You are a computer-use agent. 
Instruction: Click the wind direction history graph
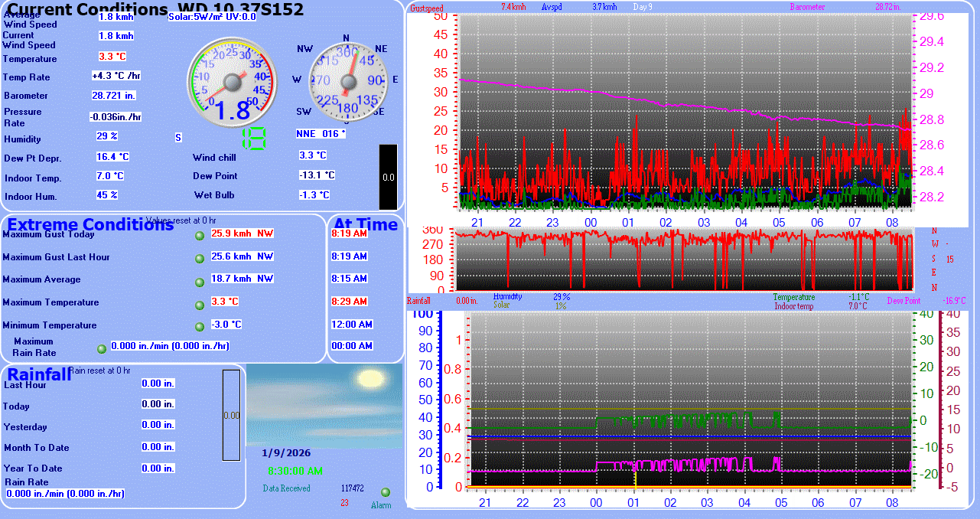[685, 258]
